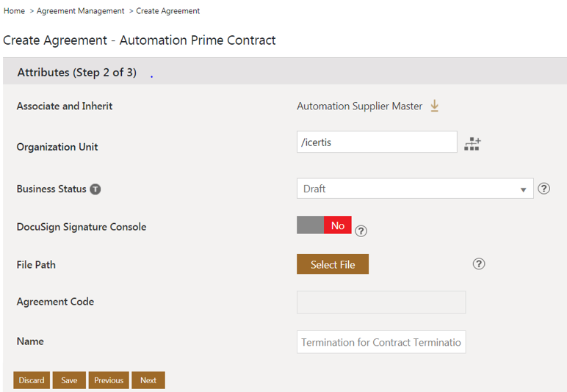Click the inherit arrow beside Automation Supplier Master
Viewport: 567px width, 392px height.
(434, 106)
